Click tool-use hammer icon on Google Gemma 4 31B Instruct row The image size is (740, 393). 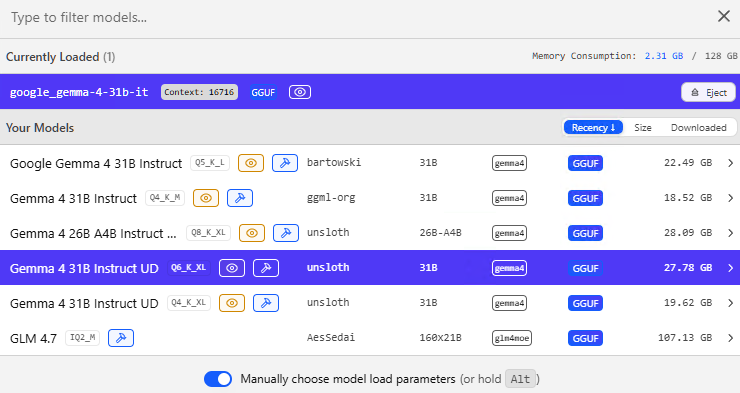(x=285, y=163)
